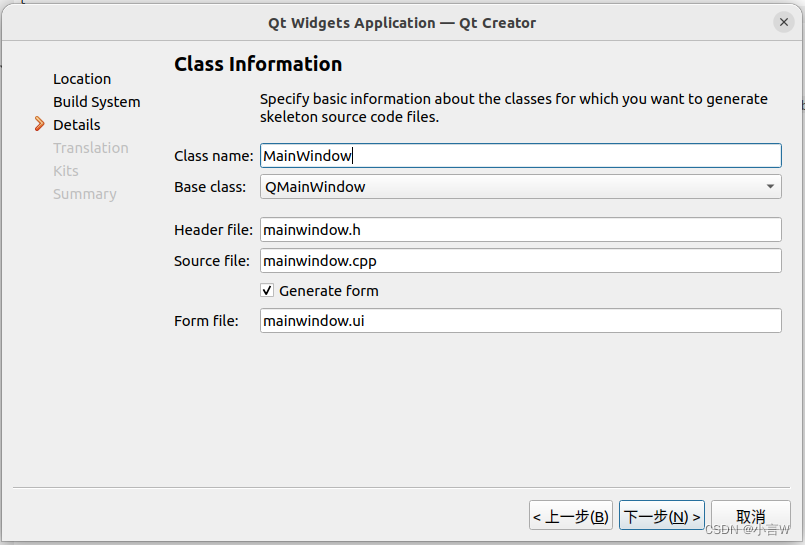The height and width of the screenshot is (545, 805).
Task: Proceed with the 下一步(N) button
Action: pyautogui.click(x=662, y=515)
